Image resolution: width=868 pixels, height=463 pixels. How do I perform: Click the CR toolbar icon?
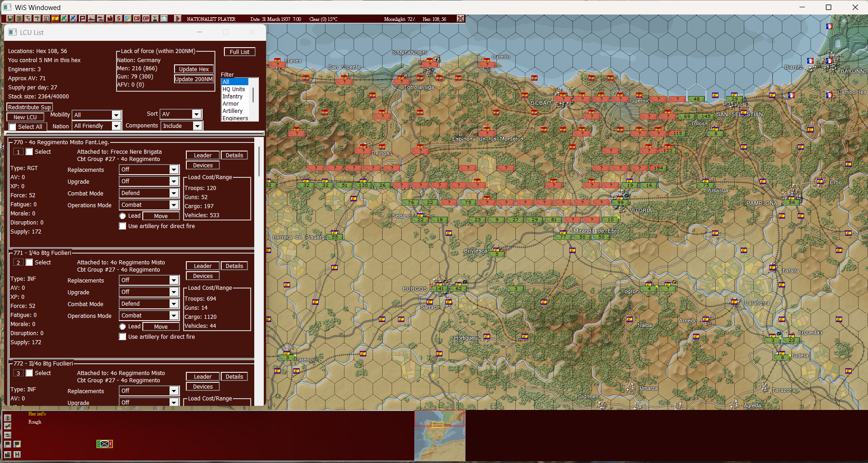(136, 19)
